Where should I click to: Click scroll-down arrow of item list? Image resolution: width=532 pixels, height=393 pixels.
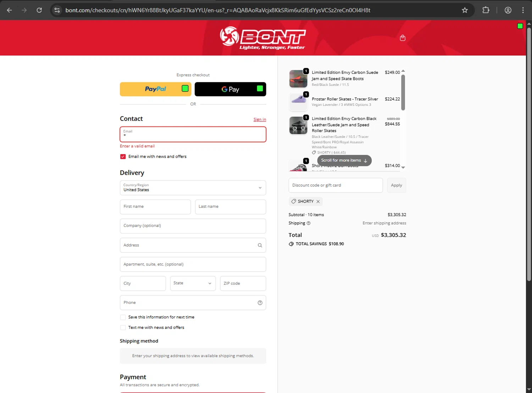click(403, 167)
